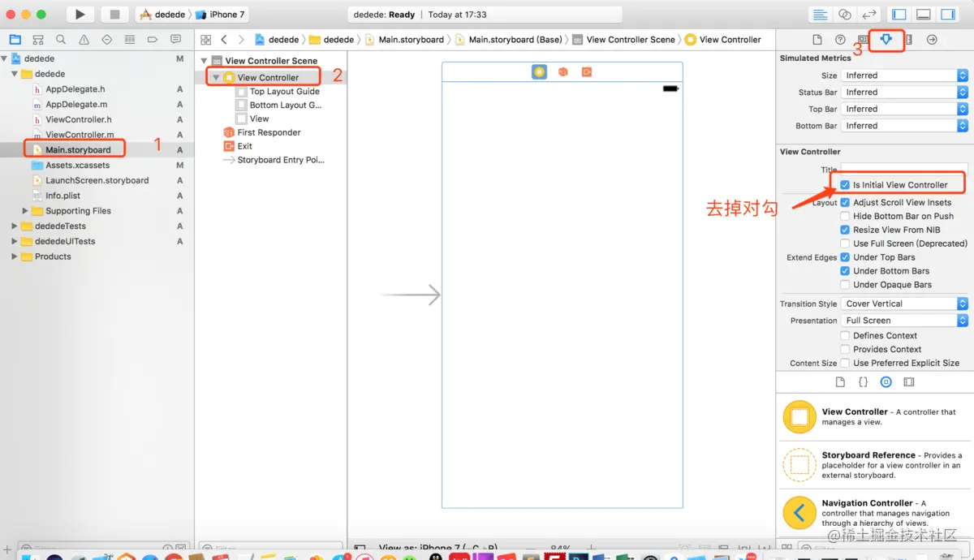Expand the Products group
Viewport: 974px width, 560px height.
(14, 256)
